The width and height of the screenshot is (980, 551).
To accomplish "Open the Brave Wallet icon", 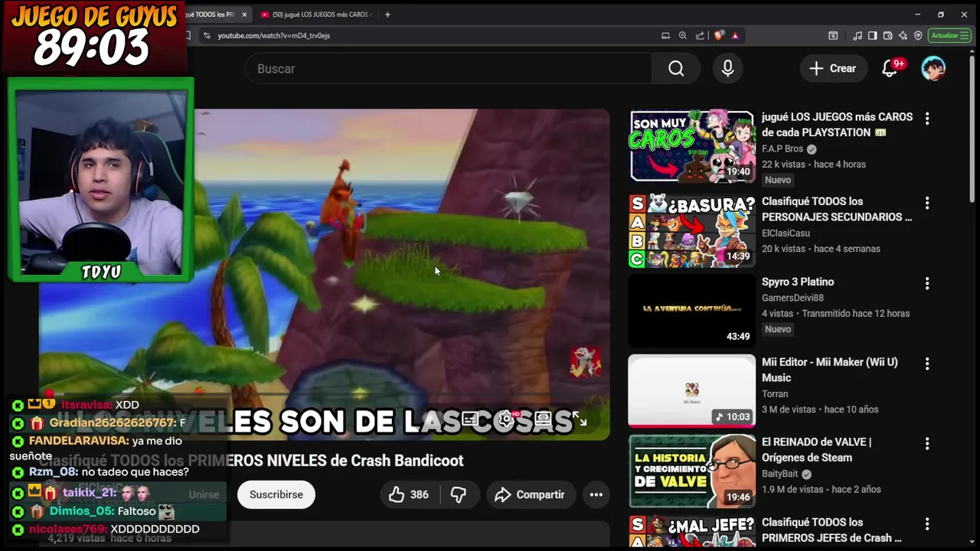I will pos(887,35).
